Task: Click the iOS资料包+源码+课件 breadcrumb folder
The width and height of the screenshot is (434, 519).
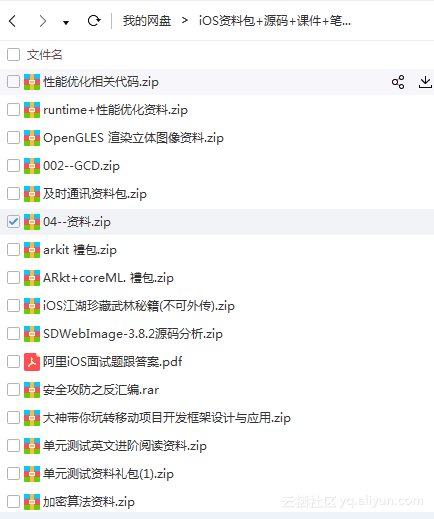Action: 275,21
